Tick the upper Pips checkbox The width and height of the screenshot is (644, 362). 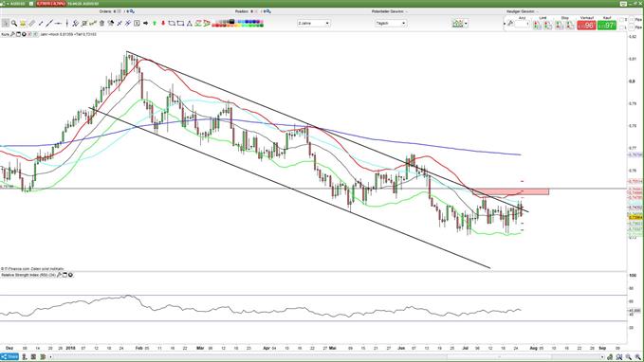tap(632, 20)
